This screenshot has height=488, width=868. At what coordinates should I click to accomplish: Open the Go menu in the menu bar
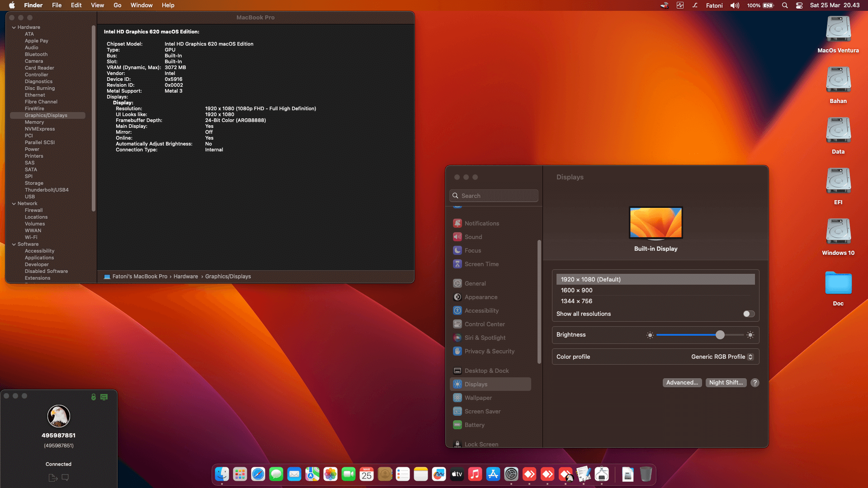pos(117,5)
